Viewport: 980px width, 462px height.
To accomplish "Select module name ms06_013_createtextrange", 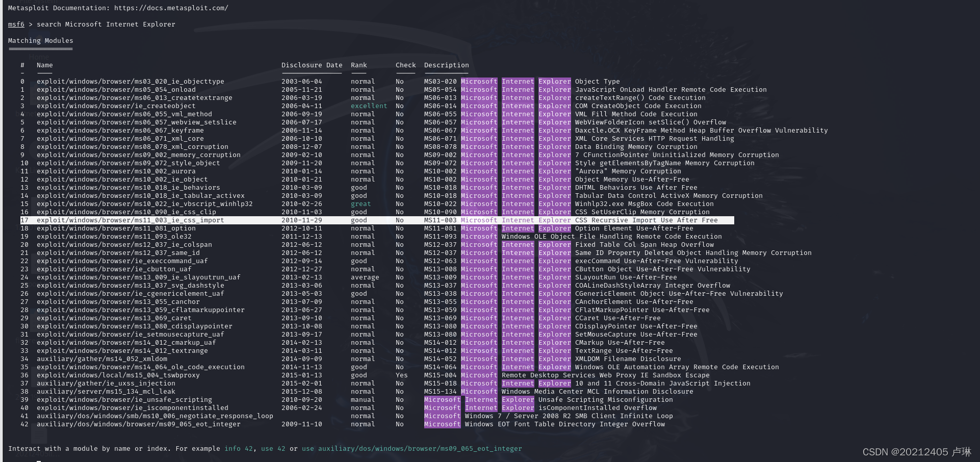I will (135, 98).
